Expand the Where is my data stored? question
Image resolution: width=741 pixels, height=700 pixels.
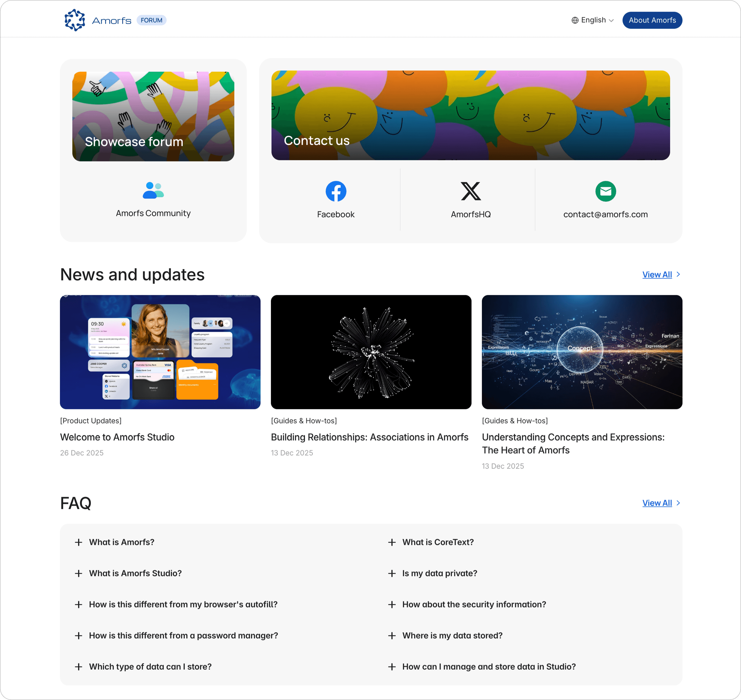tap(452, 635)
